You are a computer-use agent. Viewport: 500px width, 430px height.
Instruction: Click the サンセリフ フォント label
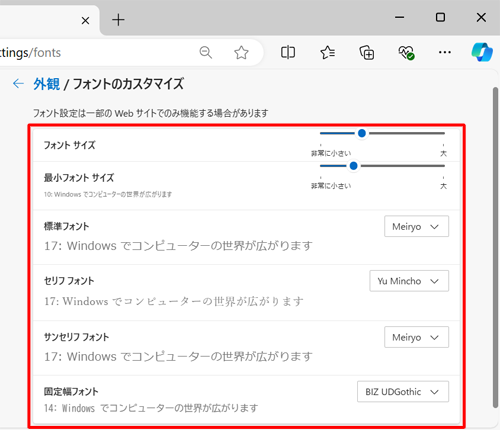tap(77, 337)
